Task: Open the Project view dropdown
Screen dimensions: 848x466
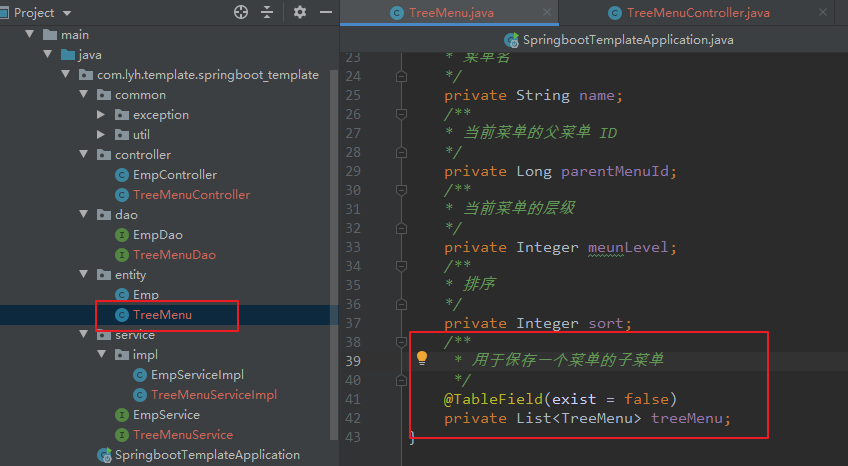Action: pyautogui.click(x=67, y=13)
